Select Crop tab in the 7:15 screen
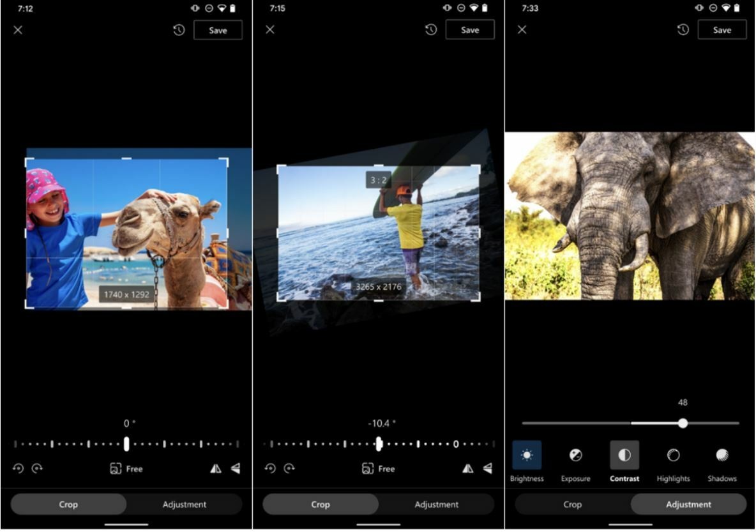Viewport: 756px width, 532px height. tap(321, 504)
